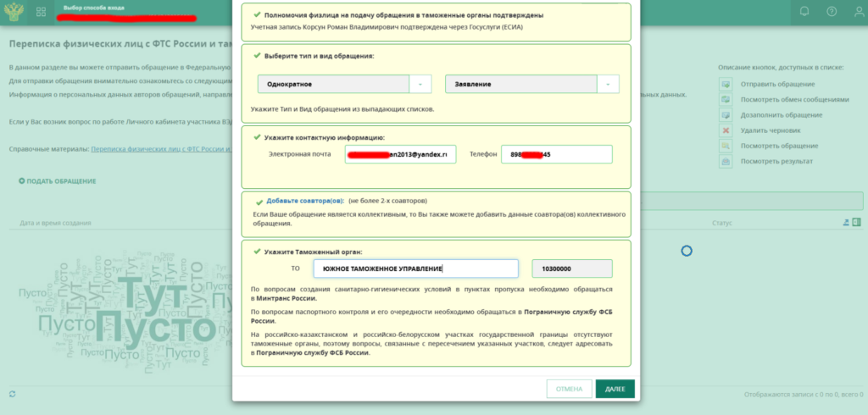Click the 'Выбор способа входа' header item
Screen dimensions: 868x415
pos(94,8)
